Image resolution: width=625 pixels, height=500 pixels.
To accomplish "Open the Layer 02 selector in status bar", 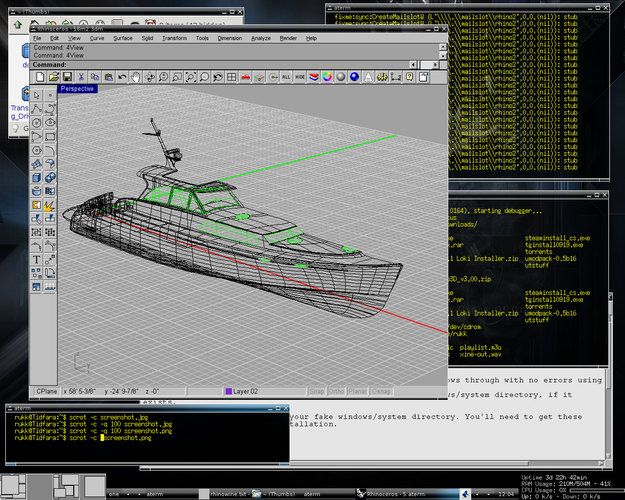I will [265, 392].
